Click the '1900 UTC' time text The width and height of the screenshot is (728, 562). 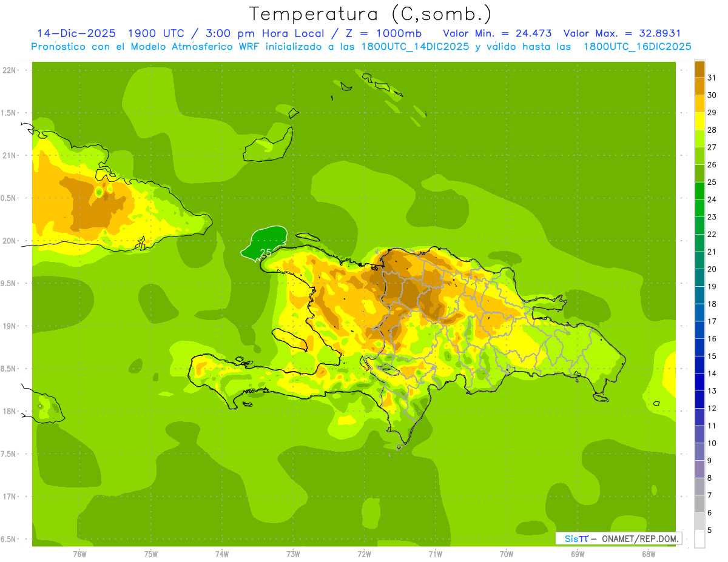click(x=158, y=33)
